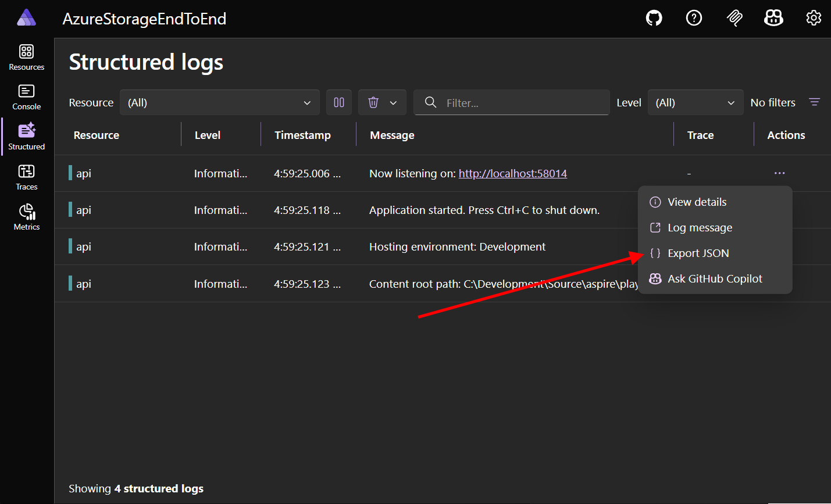Open the Aspire dashboard GitHub repository icon
The image size is (831, 504).
click(x=654, y=18)
